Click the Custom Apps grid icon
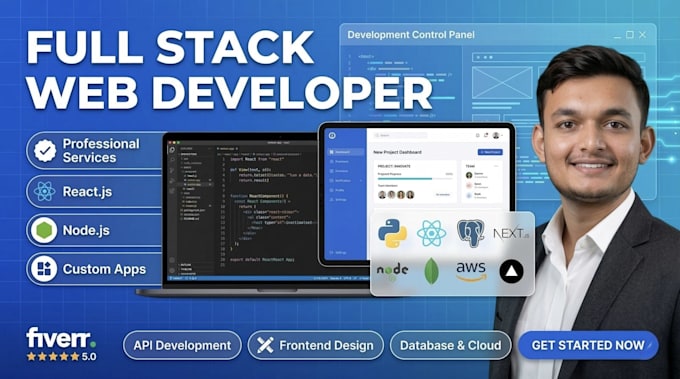 point(44,269)
